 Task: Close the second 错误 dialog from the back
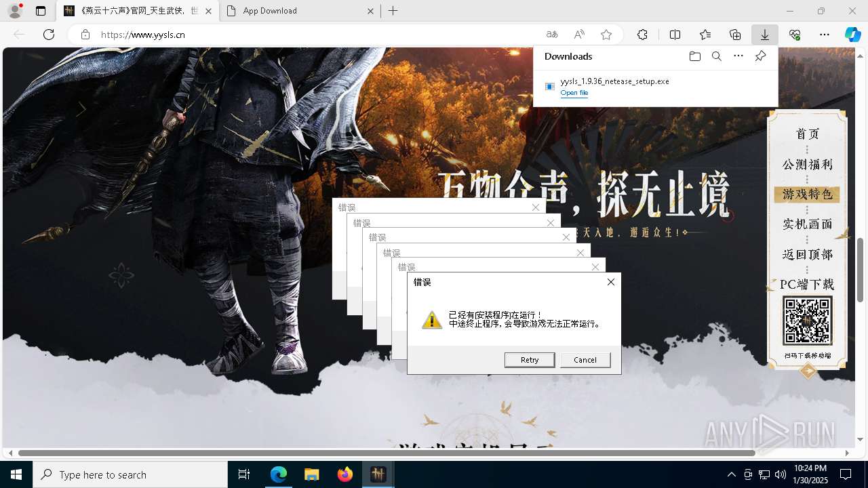[551, 222]
